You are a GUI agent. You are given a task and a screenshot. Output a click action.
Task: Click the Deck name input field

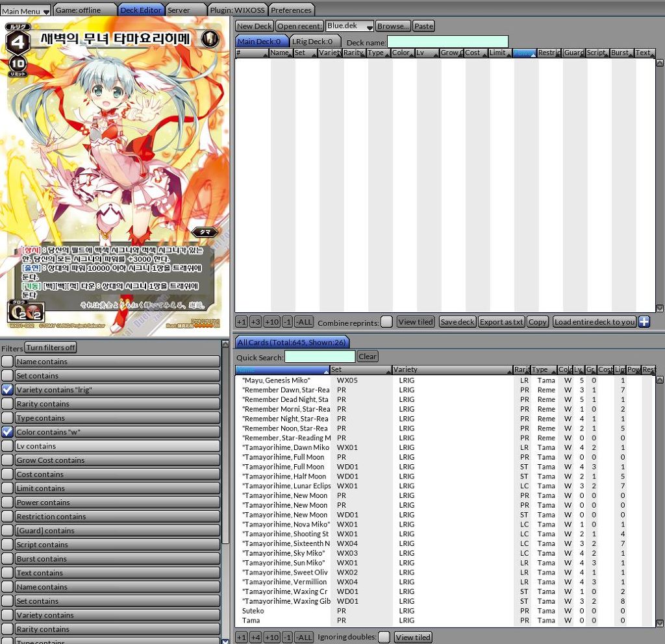[x=447, y=42]
